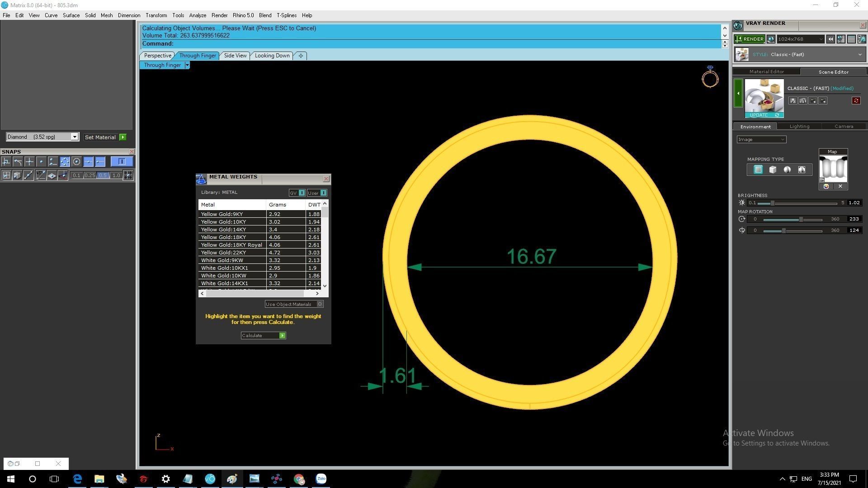
Task: Toggle the User column switch
Action: point(323,193)
